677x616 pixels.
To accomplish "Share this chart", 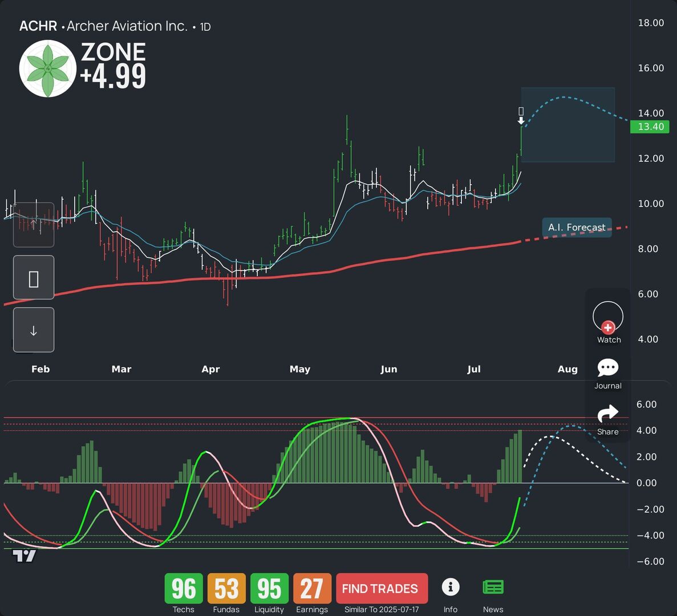I will coord(608,420).
